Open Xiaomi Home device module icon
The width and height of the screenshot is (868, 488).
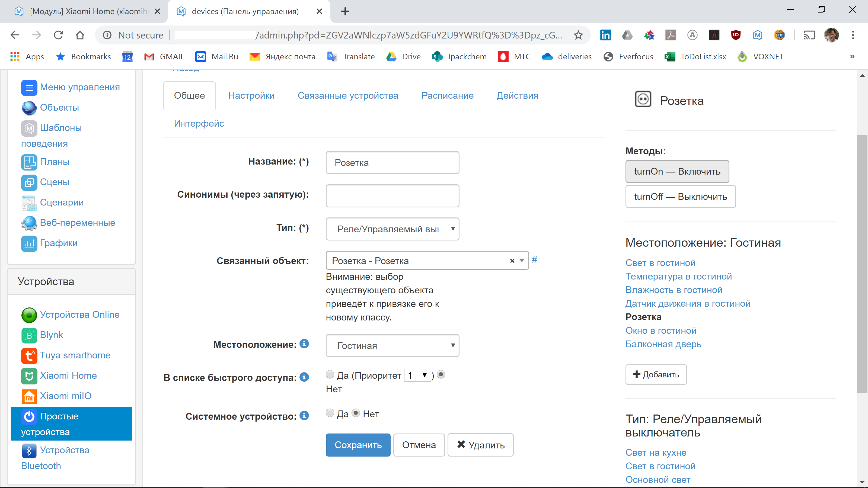tap(29, 376)
